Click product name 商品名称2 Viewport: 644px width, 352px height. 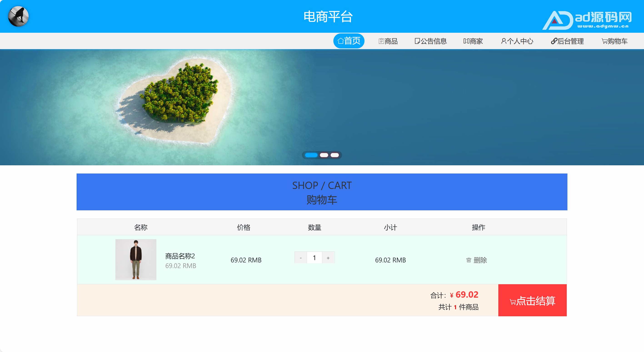pos(180,256)
